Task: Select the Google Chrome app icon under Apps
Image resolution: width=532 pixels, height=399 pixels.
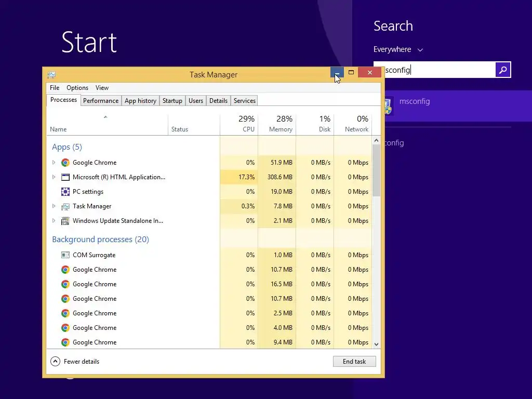Action: (65, 163)
